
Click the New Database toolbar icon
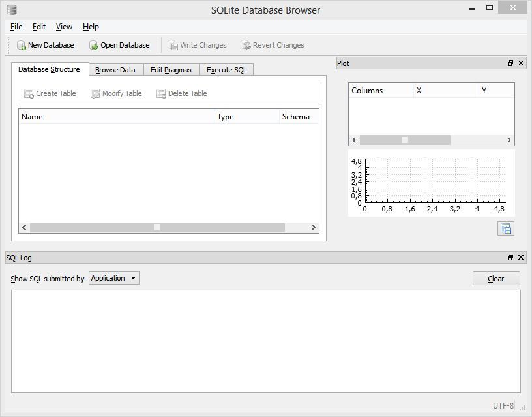(x=22, y=46)
